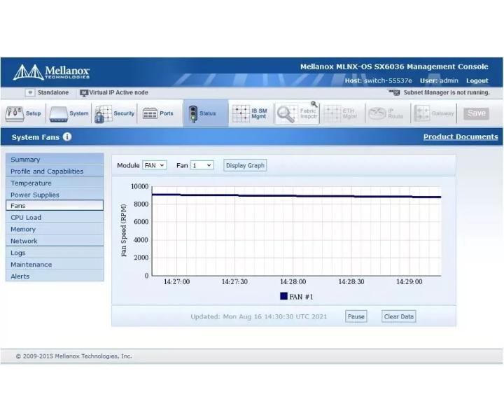Open the Memory sidebar item

click(55, 229)
